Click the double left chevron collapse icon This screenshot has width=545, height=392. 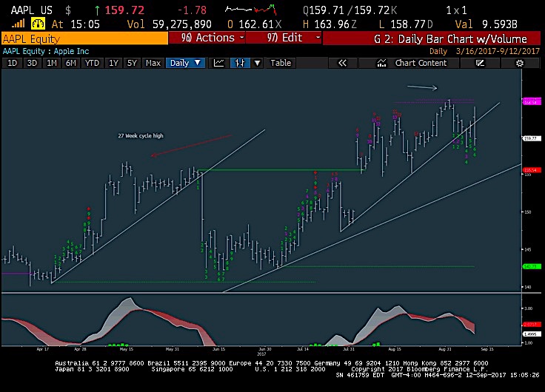coord(342,63)
